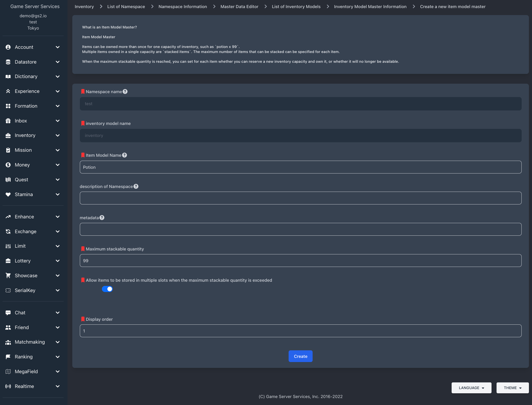Click the SerialKey ticket icon
Image resolution: width=532 pixels, height=405 pixels.
pyautogui.click(x=8, y=290)
